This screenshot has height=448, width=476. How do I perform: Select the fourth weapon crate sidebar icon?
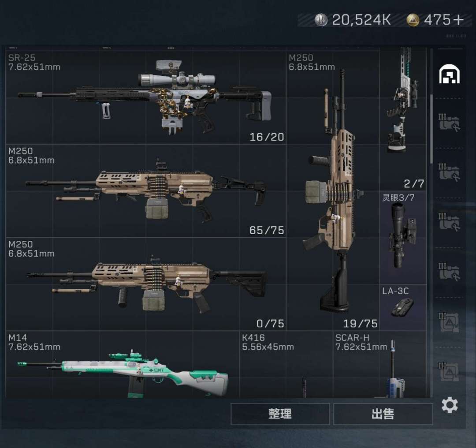click(449, 272)
